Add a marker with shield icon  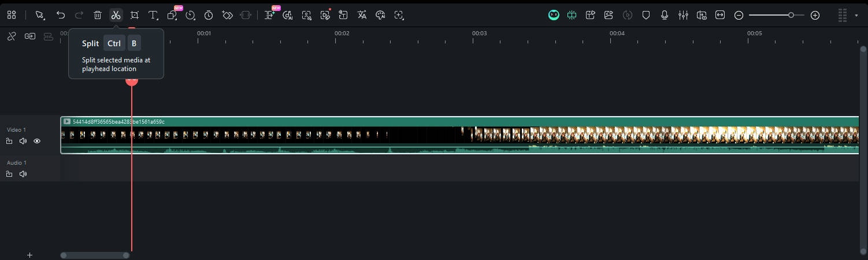[646, 16]
